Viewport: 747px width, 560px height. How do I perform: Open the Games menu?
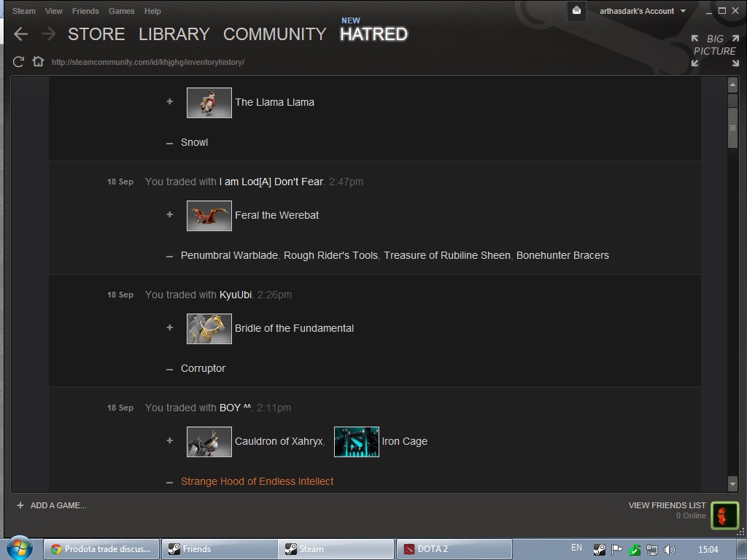tap(122, 11)
